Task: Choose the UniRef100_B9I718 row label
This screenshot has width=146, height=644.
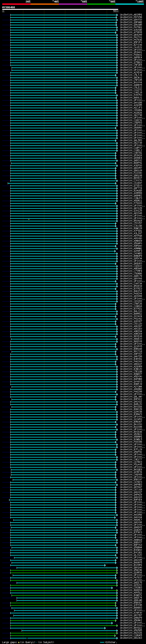Action: click(131, 352)
